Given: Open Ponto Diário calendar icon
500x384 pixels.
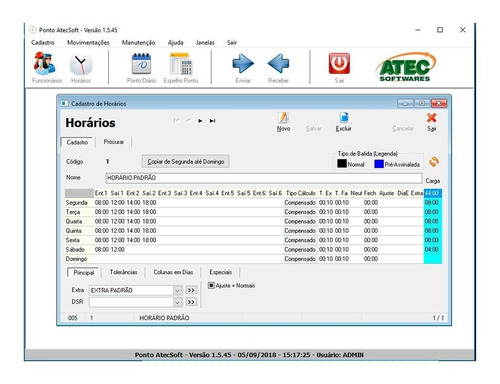Looking at the screenshot, I should [x=141, y=63].
